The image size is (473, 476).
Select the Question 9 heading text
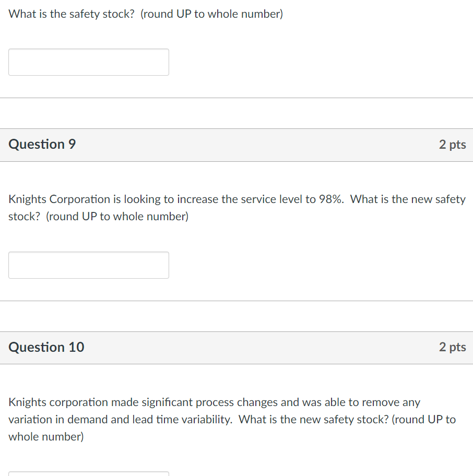(42, 145)
